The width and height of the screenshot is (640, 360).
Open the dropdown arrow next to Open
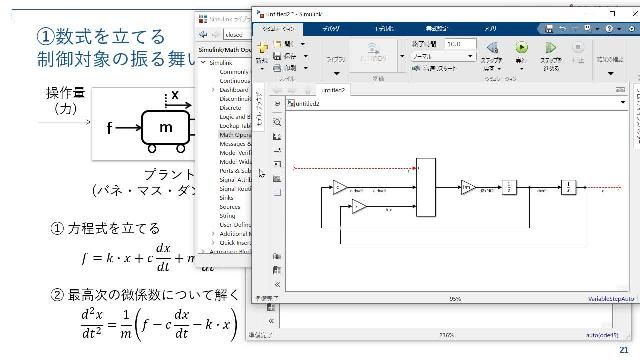(x=303, y=44)
